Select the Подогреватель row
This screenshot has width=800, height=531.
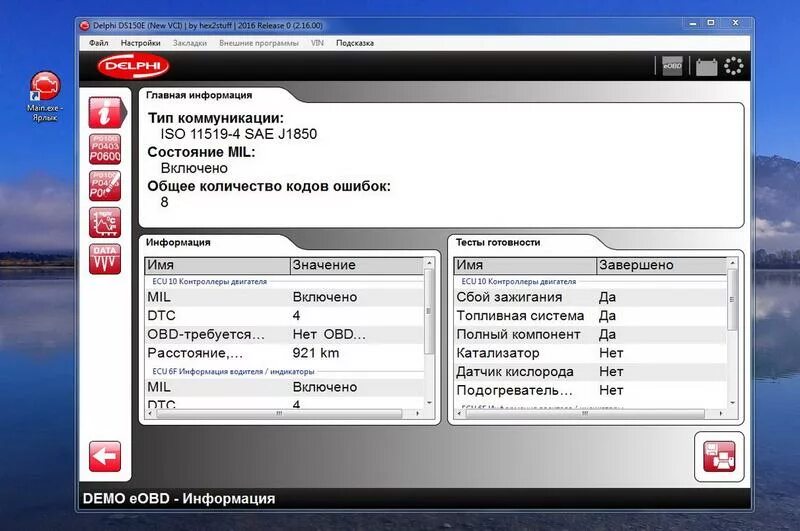click(590, 391)
